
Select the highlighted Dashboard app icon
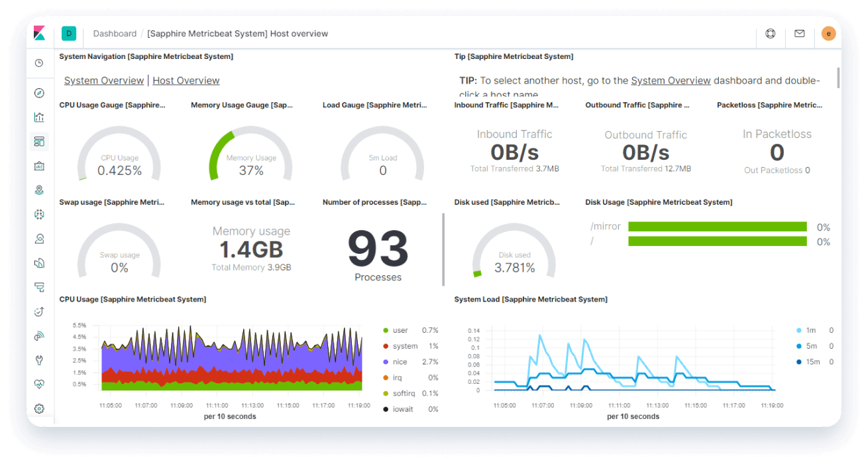pyautogui.click(x=39, y=141)
